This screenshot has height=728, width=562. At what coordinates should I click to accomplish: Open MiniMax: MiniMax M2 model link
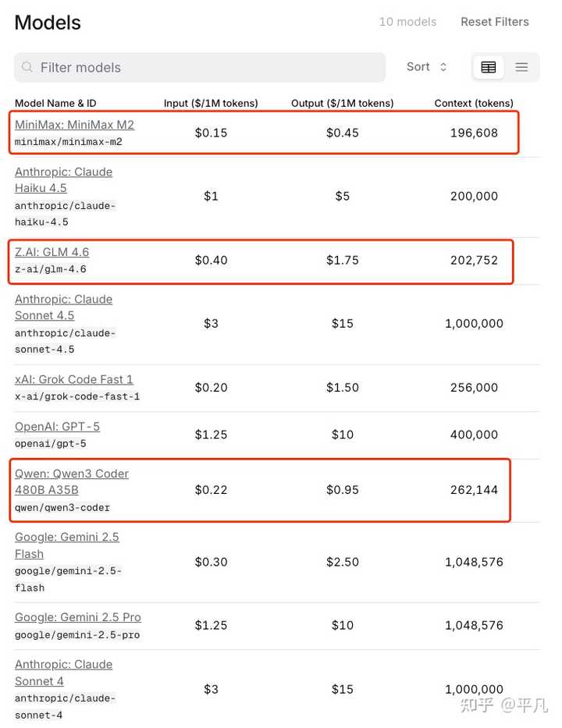[x=74, y=125]
